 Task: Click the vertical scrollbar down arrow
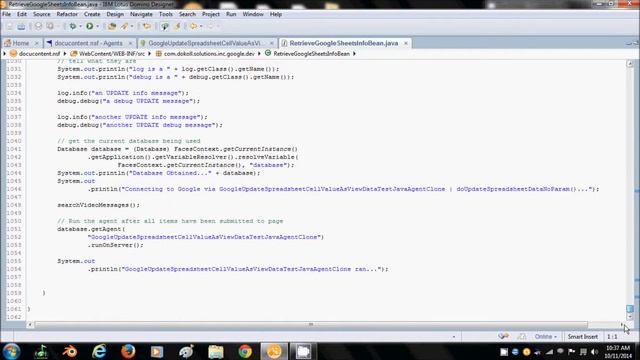[630, 317]
